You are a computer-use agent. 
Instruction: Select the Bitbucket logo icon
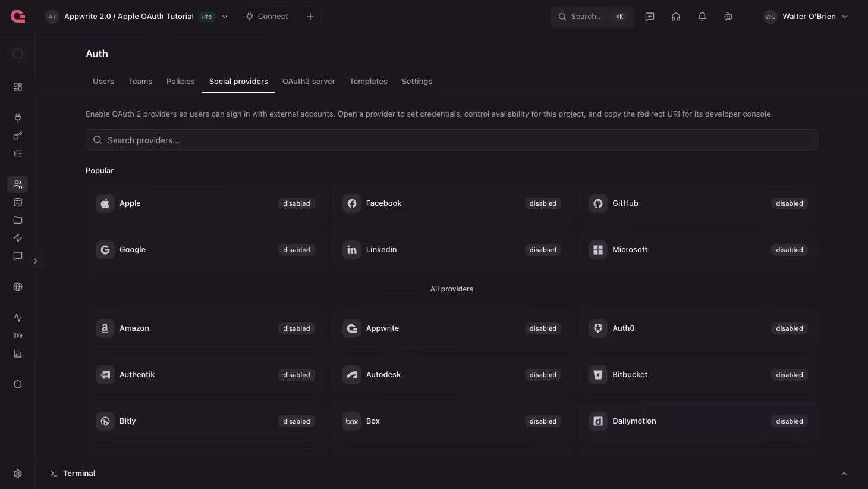click(x=598, y=375)
